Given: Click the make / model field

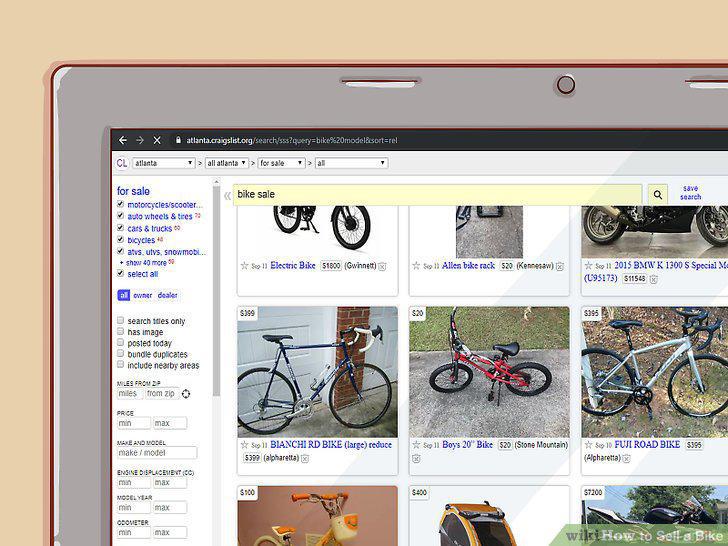Looking at the screenshot, I should click(157, 453).
